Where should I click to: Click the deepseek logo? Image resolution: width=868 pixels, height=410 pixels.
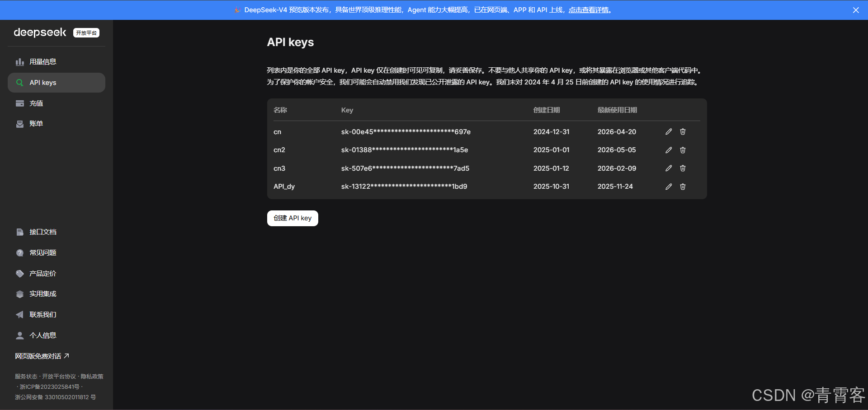40,33
